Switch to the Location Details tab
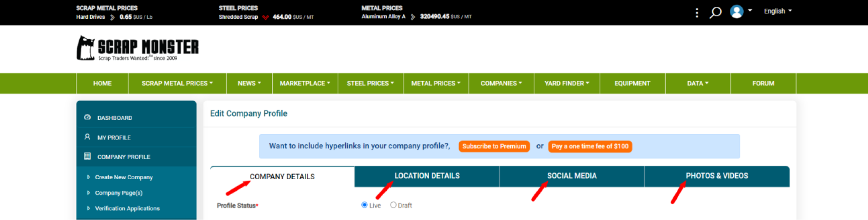The image size is (868, 220). tap(427, 176)
